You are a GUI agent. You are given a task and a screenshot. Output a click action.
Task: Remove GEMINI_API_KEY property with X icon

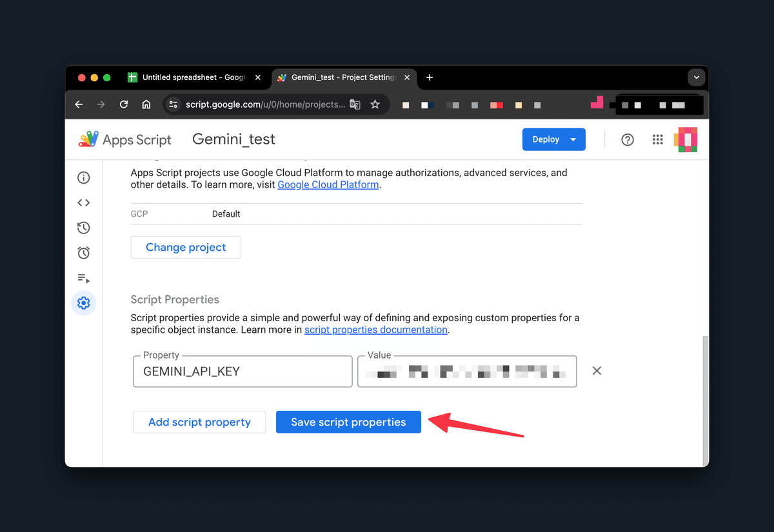point(597,371)
